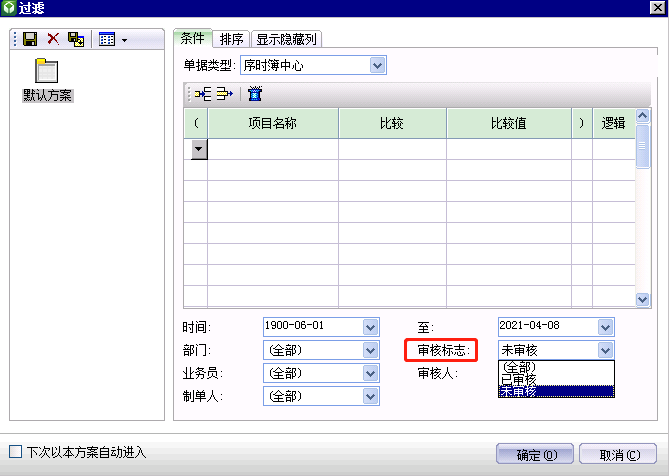Click the save-as scheme icon
Screen dimensions: 669x476
(x=76, y=39)
